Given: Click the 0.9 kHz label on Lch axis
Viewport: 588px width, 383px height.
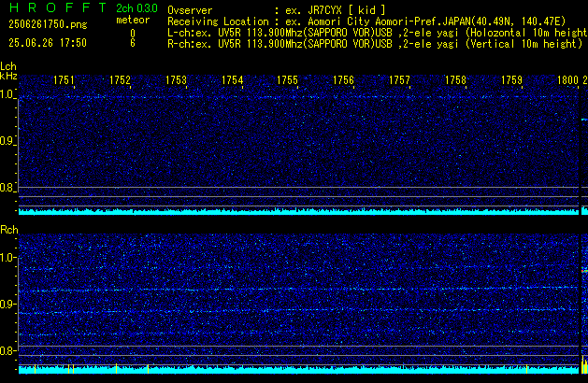Looking at the screenshot, I should tap(7, 141).
